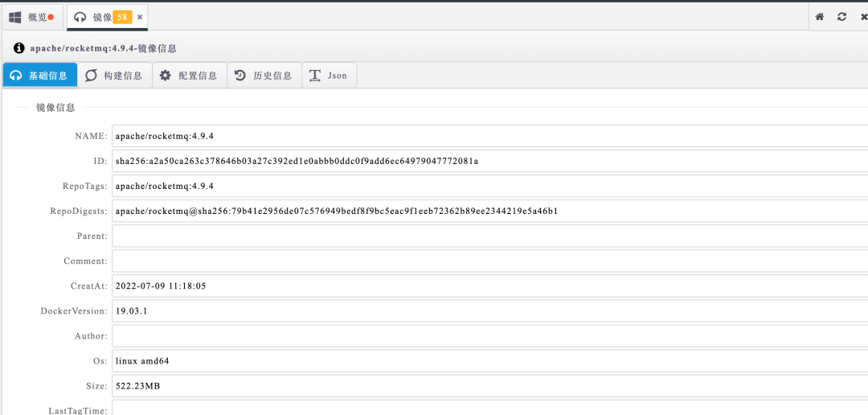Open the Json tab
Image resolution: width=868 pixels, height=415 pixels.
[330, 76]
